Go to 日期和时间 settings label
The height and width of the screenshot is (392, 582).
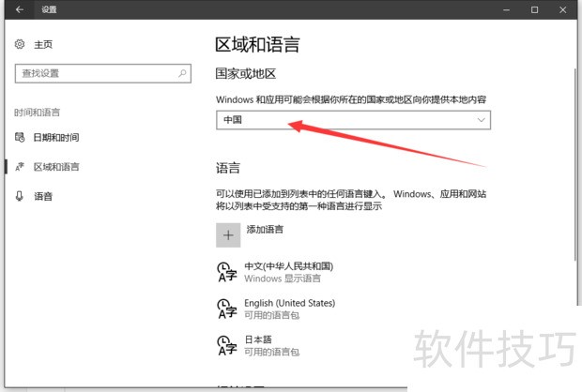56,138
